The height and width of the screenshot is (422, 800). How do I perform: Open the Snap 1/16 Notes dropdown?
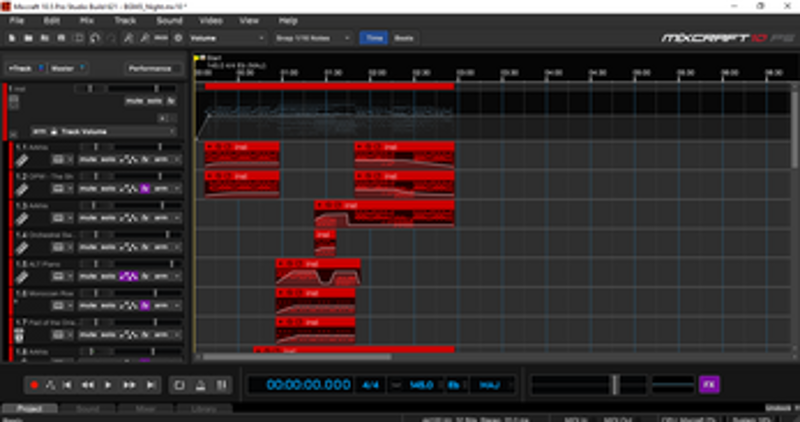[x=312, y=38]
